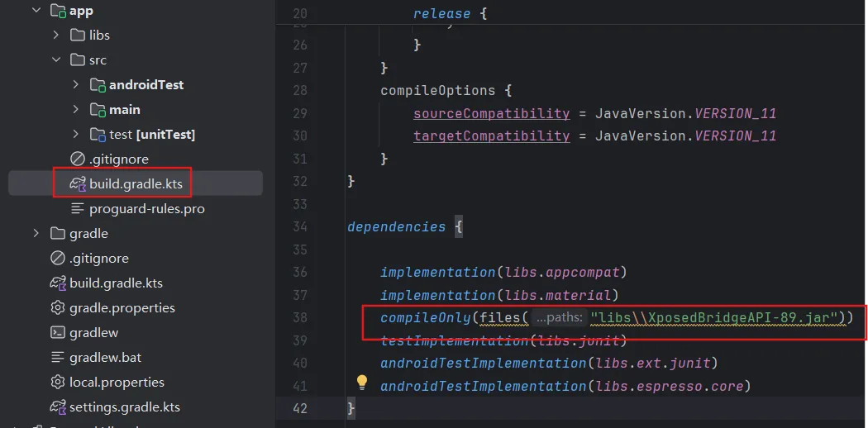
Task: Click the app .gitignore ignored-file icon
Action: [78, 159]
